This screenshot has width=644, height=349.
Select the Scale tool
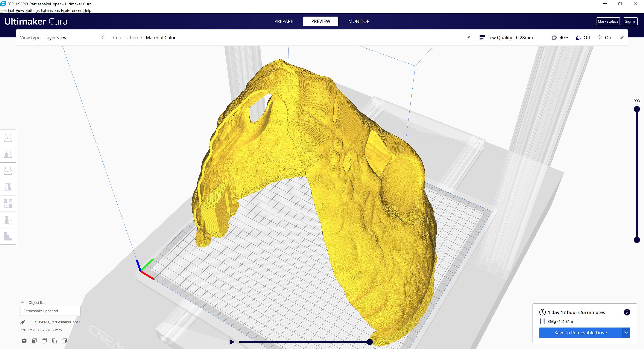pyautogui.click(x=8, y=154)
